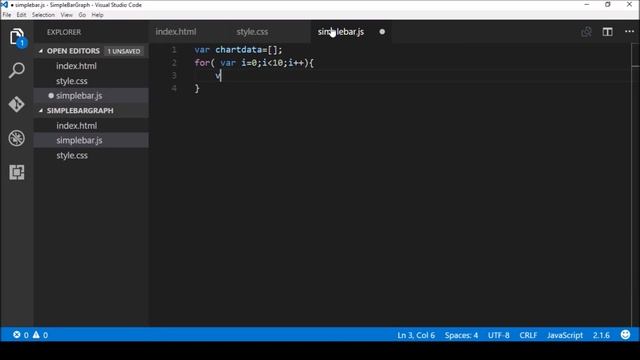
Task: Open the Explorer view icon
Action: (16, 37)
